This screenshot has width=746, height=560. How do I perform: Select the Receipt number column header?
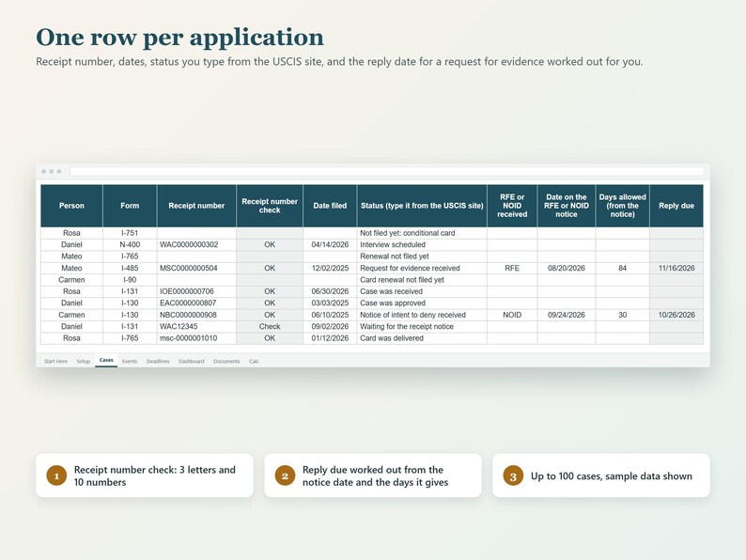(196, 206)
